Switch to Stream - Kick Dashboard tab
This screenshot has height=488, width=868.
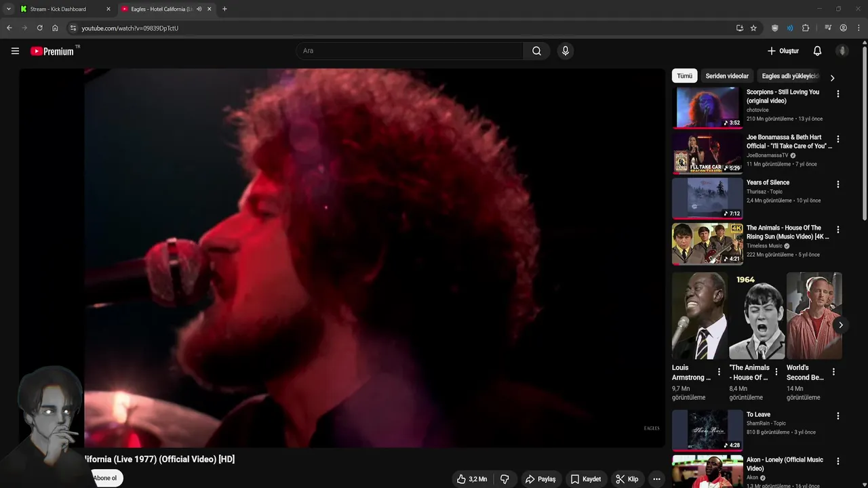[65, 9]
